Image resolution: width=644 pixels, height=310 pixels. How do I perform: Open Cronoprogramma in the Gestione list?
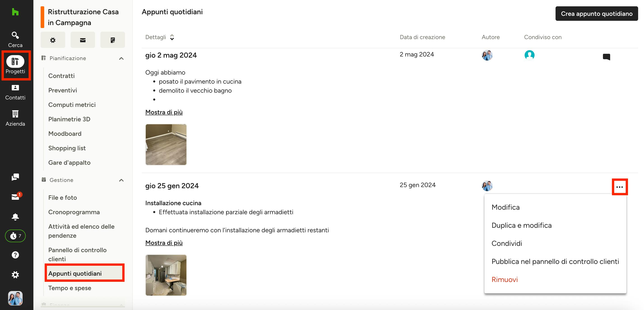(x=74, y=212)
